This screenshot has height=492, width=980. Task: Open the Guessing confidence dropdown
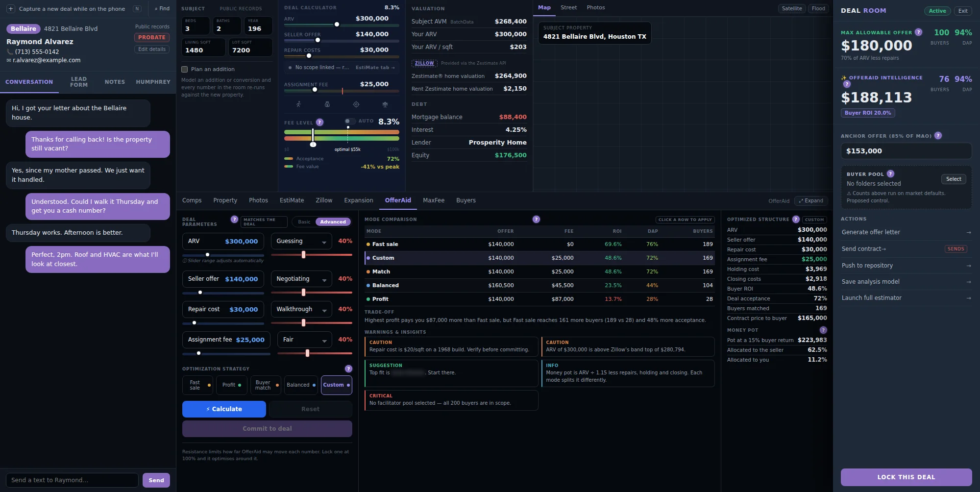click(x=301, y=241)
